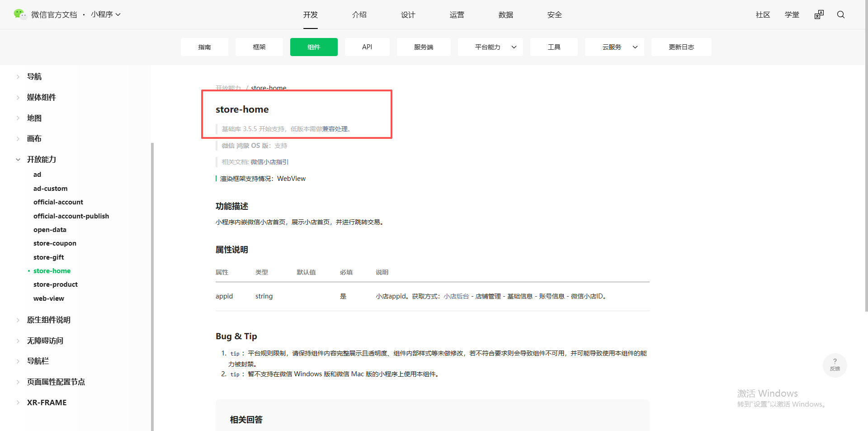868x431 pixels.
Task: Open the 小程序 dropdown selector
Action: click(x=106, y=14)
